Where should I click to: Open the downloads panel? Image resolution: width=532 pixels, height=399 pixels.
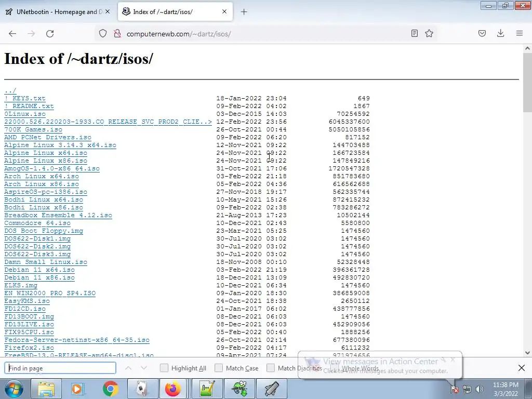(500, 33)
